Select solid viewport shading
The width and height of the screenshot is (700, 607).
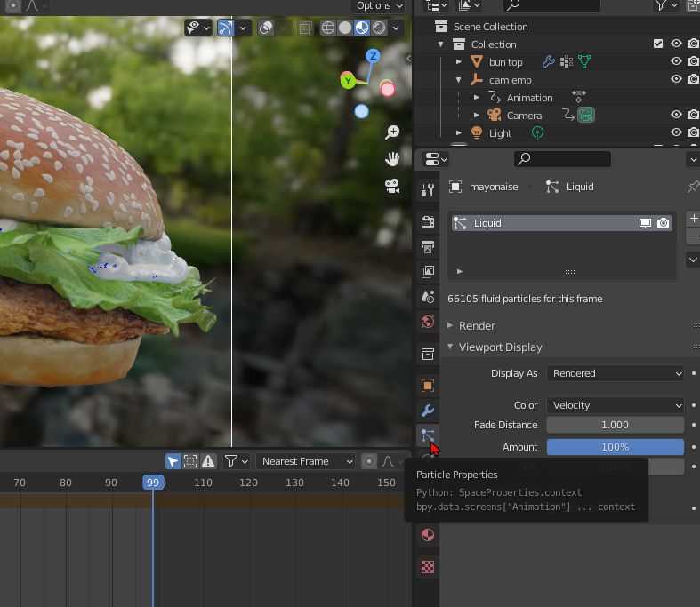(344, 28)
